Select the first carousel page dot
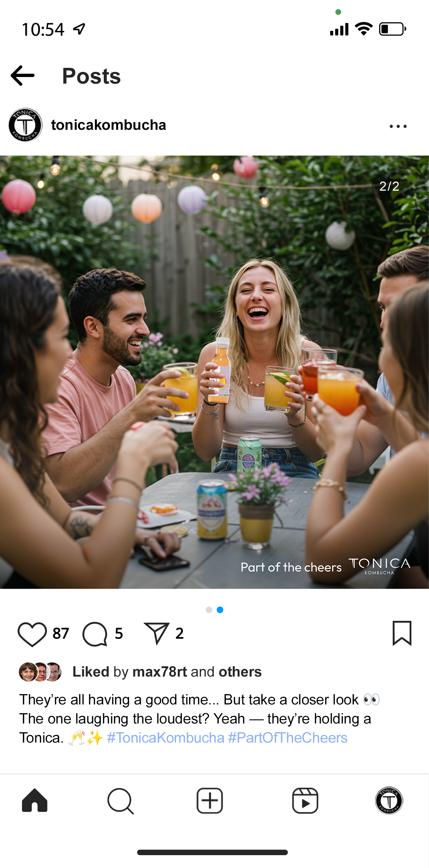The height and width of the screenshot is (868, 429). tap(209, 610)
